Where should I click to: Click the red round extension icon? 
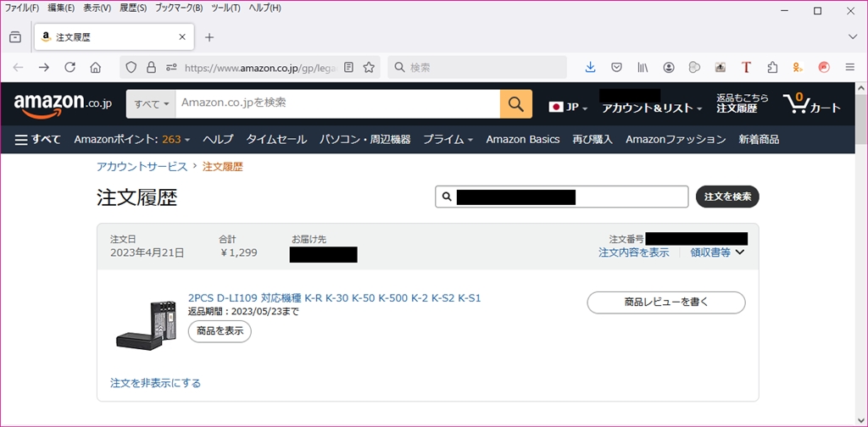tap(824, 68)
